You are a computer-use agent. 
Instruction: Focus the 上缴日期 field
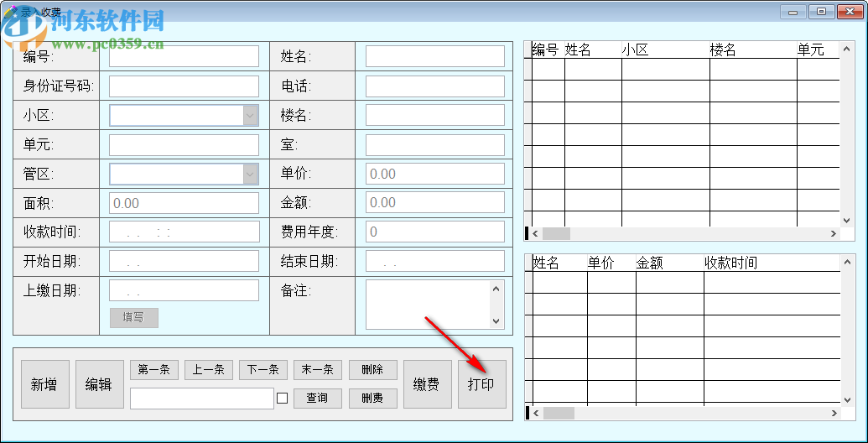tap(184, 290)
